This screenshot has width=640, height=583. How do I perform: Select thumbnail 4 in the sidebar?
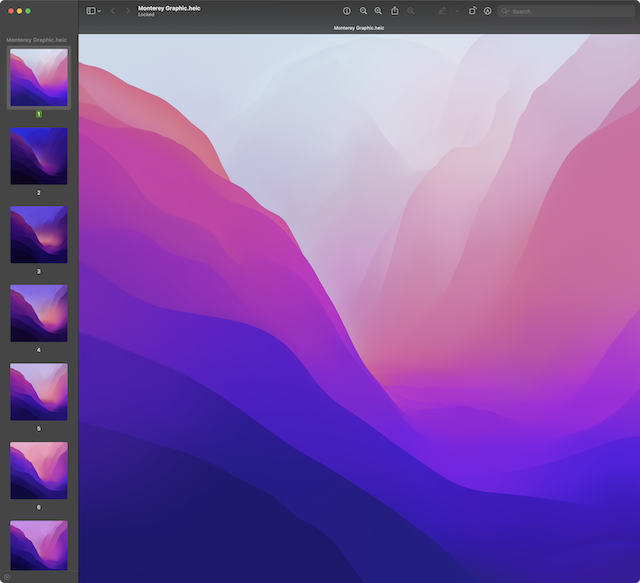click(39, 313)
